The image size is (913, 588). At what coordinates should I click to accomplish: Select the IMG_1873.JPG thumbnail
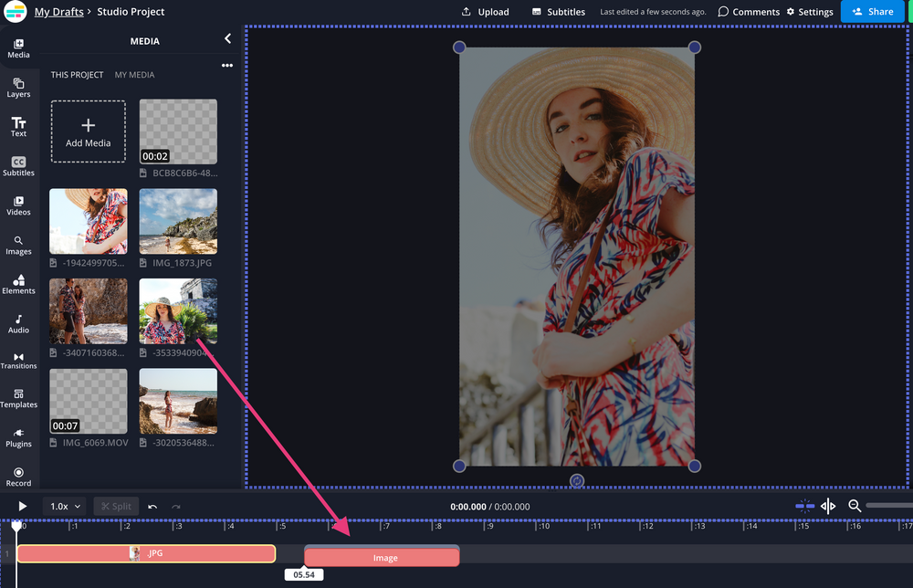[x=177, y=220]
